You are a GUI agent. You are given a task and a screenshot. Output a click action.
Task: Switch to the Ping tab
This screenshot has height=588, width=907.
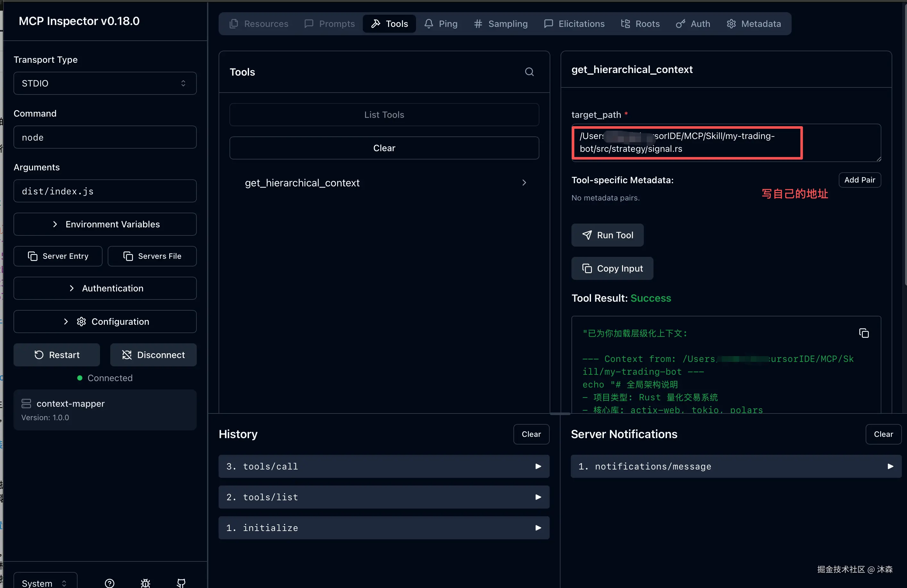pyautogui.click(x=441, y=24)
